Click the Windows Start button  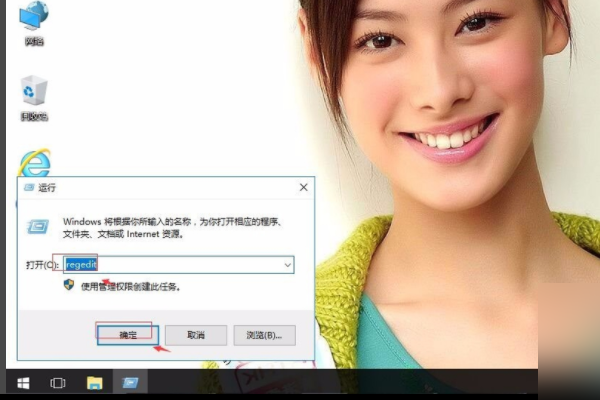click(23, 382)
